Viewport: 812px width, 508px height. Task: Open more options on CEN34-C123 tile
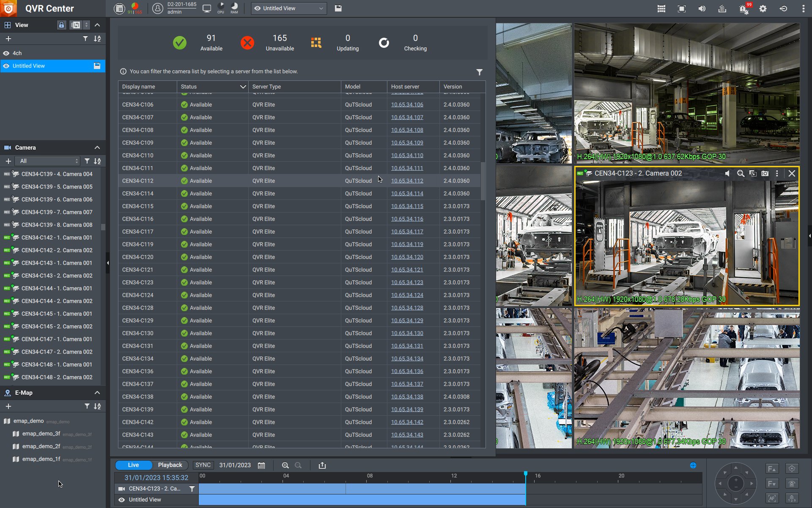point(777,173)
